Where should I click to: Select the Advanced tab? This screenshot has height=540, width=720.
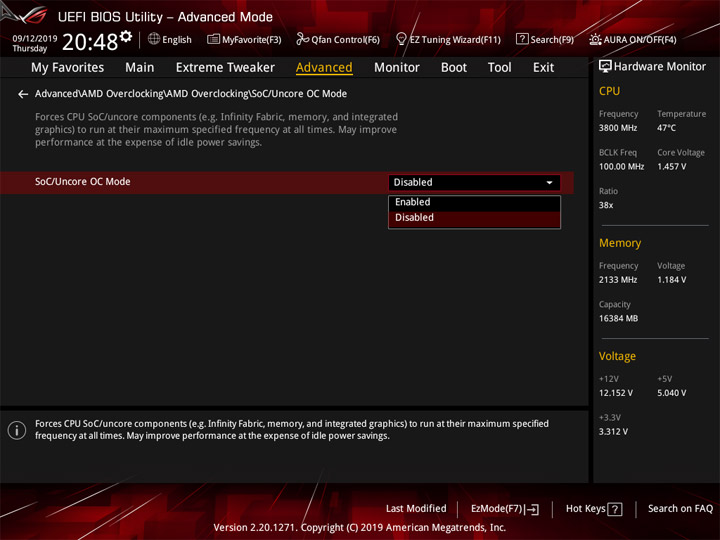324,68
